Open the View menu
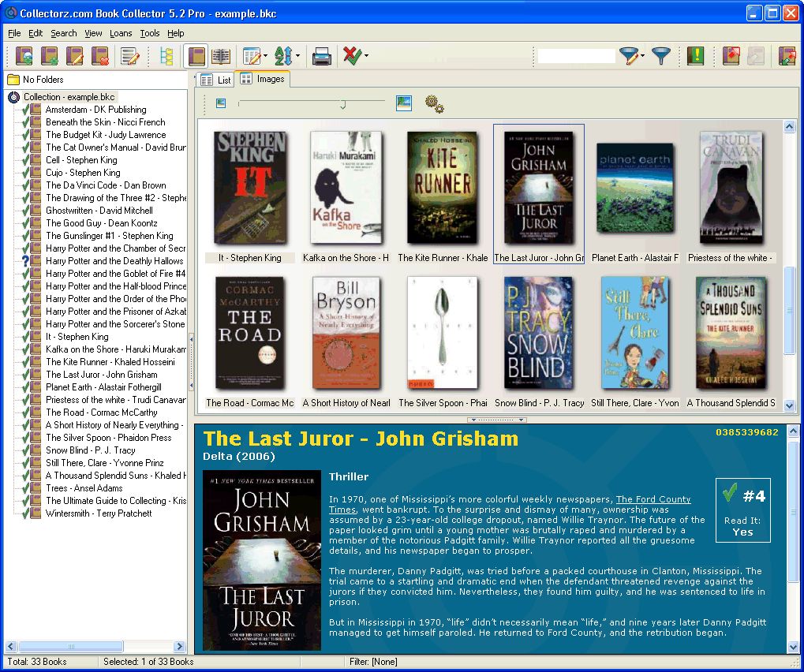 (x=93, y=33)
